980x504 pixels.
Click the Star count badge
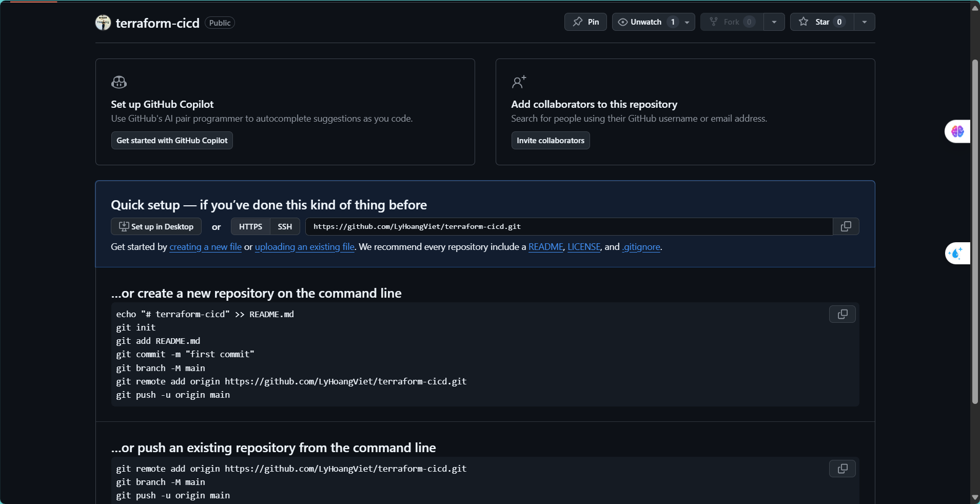click(839, 22)
